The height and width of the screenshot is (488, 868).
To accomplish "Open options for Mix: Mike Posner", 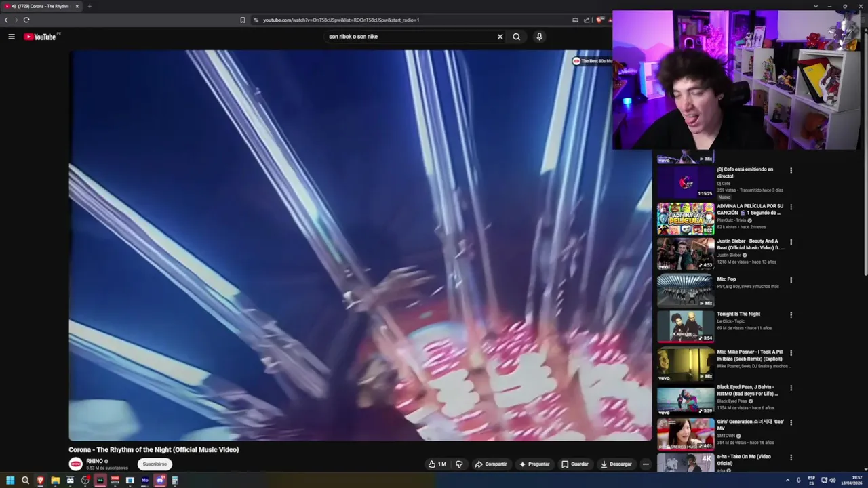I will [791, 353].
